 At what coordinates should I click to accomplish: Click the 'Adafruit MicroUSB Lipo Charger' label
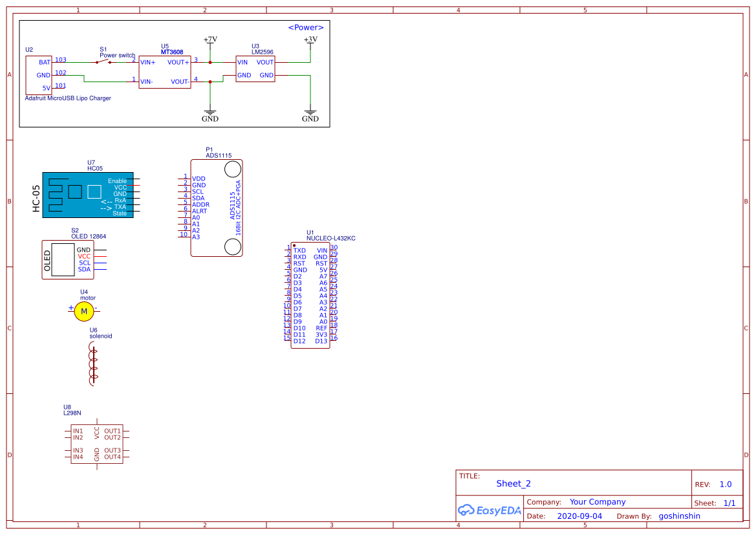68,98
